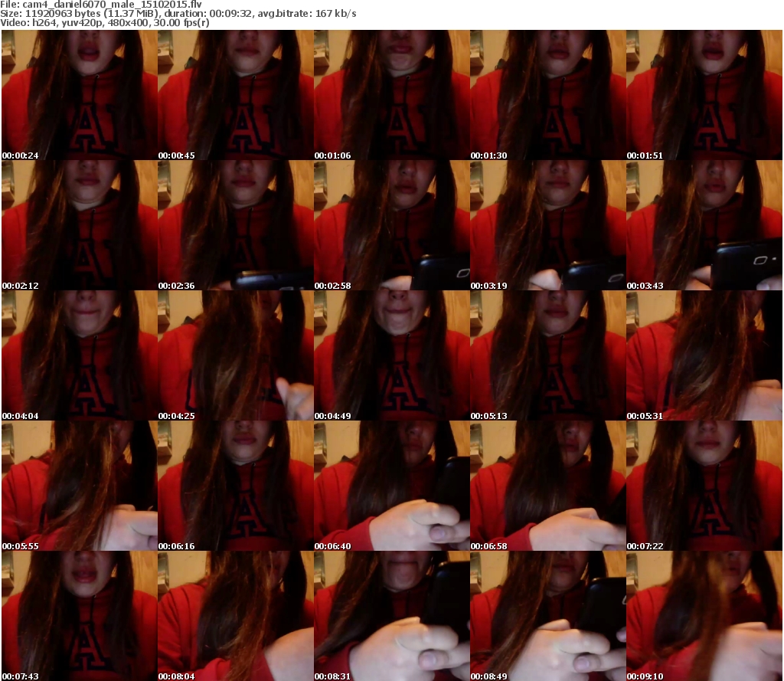
Task: Click the file name cam4_daniel6070_male_15102015.flv
Action: click(112, 5)
